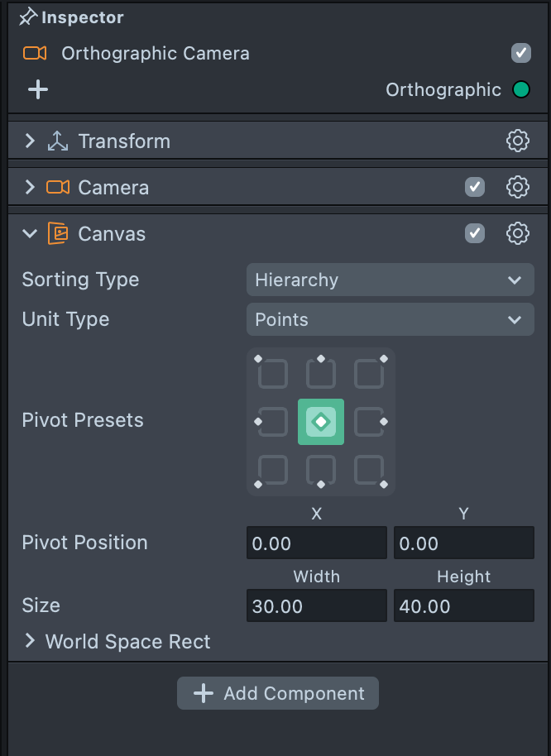Viewport: 551px width, 756px height.
Task: Click the Size Width input field
Action: click(316, 606)
